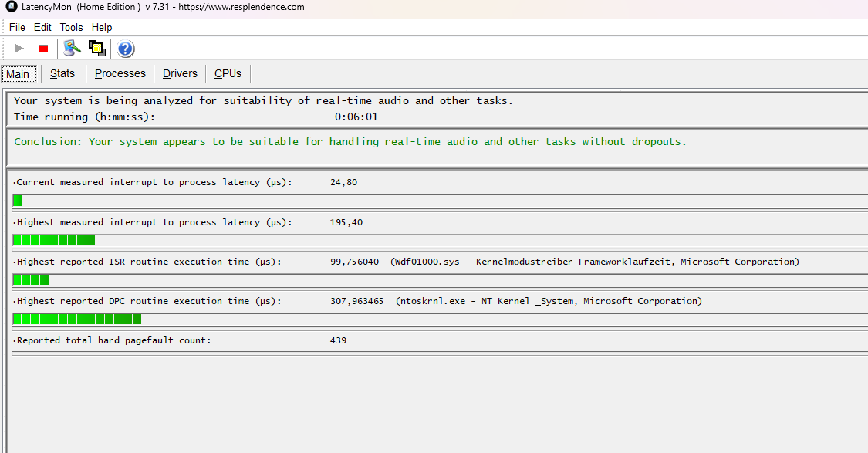Click the ntoskrnl.exe NT Kernel description text
Image resolution: width=868 pixels, height=453 pixels.
pyautogui.click(x=549, y=301)
